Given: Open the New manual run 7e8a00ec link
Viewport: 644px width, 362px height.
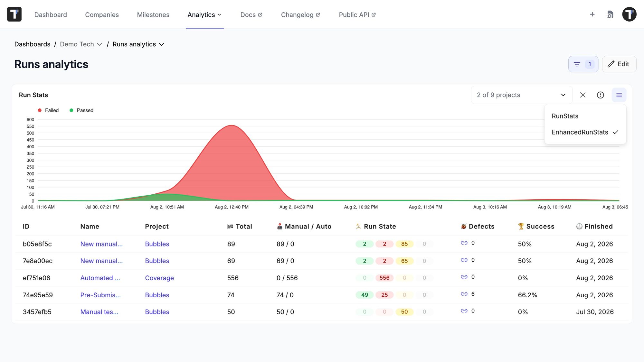Looking at the screenshot, I should (101, 261).
